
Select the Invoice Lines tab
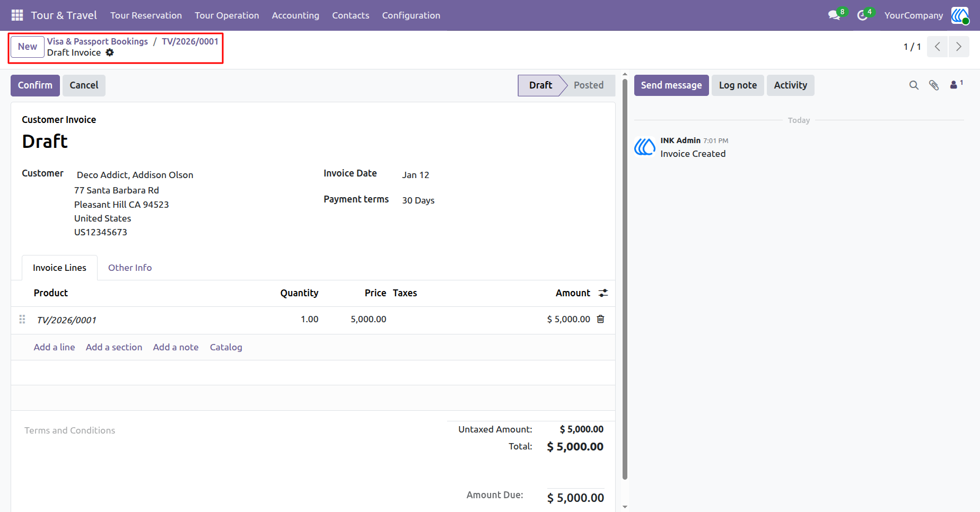click(59, 268)
